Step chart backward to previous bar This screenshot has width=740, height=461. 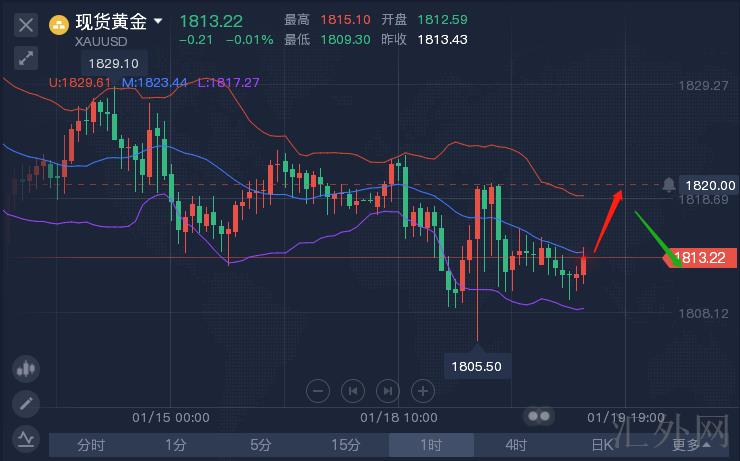point(352,390)
